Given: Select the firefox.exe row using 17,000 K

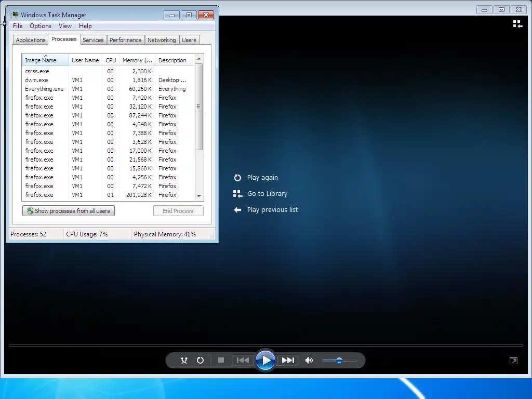Looking at the screenshot, I should coord(109,151).
